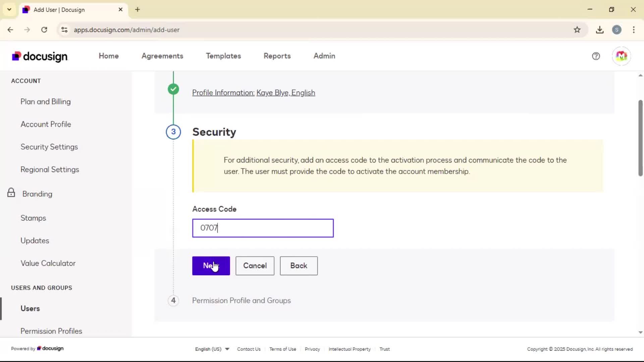Open Chrome three-dot menu

(x=634, y=30)
